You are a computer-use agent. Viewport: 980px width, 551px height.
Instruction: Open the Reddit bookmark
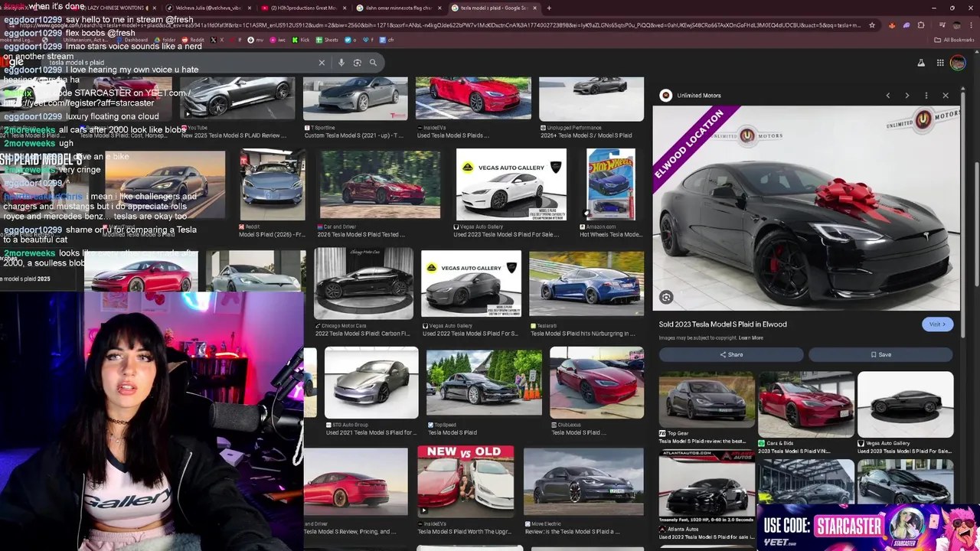click(193, 40)
